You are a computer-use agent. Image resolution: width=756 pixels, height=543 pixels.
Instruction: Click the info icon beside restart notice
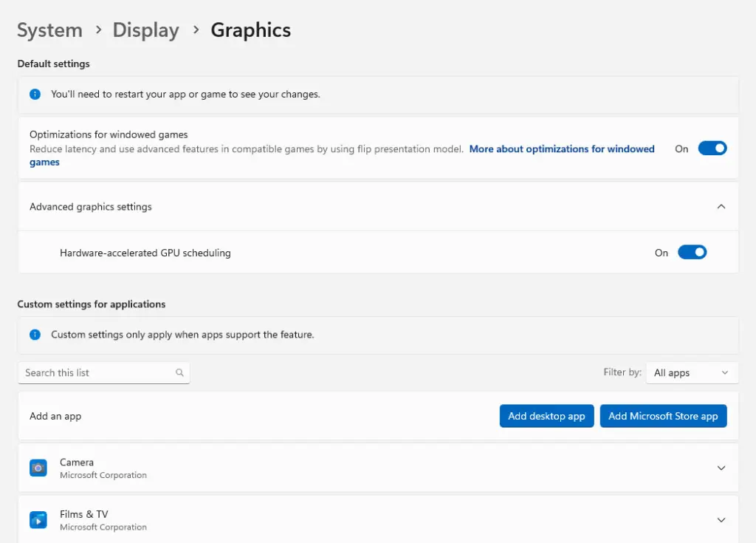(x=35, y=94)
